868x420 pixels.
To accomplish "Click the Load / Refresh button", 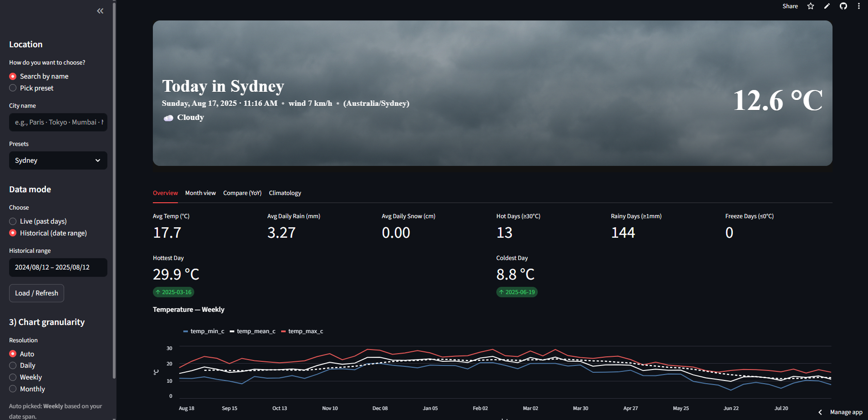I will click(36, 293).
